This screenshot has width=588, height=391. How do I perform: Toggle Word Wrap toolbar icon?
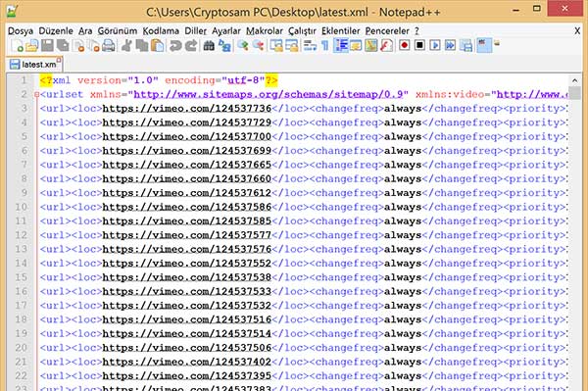coord(310,45)
